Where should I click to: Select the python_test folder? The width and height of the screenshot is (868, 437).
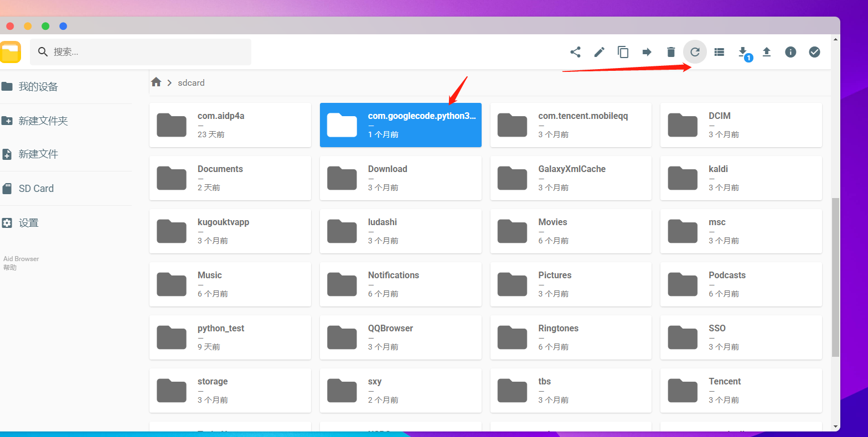coord(230,337)
